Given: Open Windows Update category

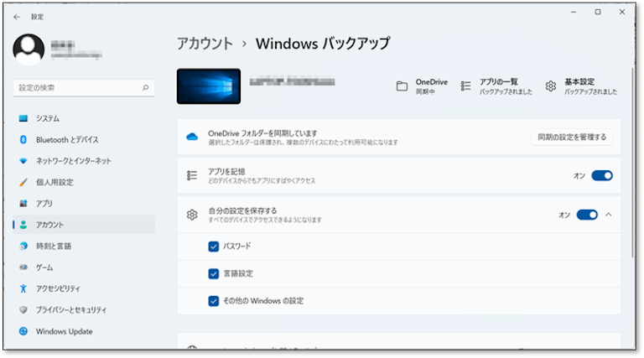Looking at the screenshot, I should pyautogui.click(x=84, y=331).
